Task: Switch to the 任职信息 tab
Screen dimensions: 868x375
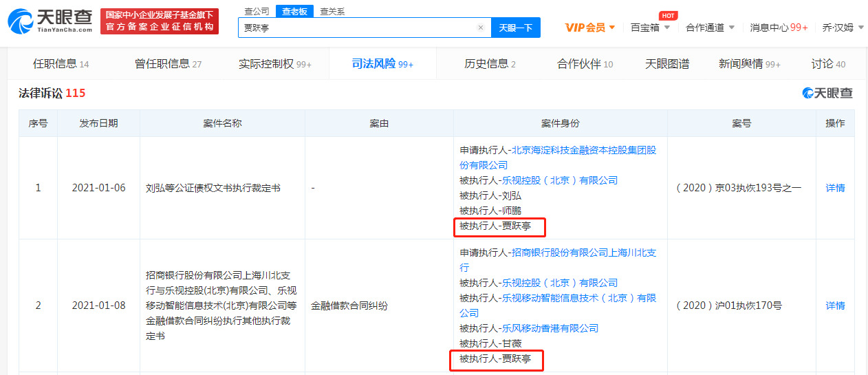Action: point(61,64)
